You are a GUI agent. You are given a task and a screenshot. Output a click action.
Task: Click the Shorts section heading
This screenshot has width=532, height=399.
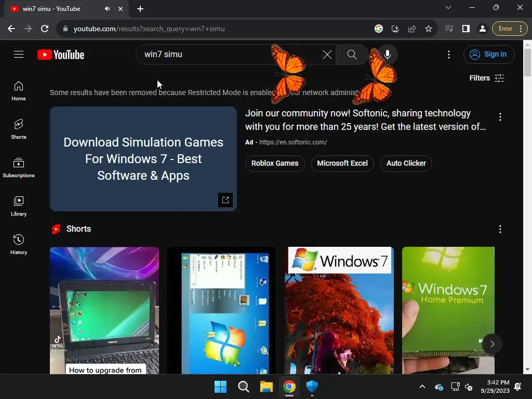(79, 229)
